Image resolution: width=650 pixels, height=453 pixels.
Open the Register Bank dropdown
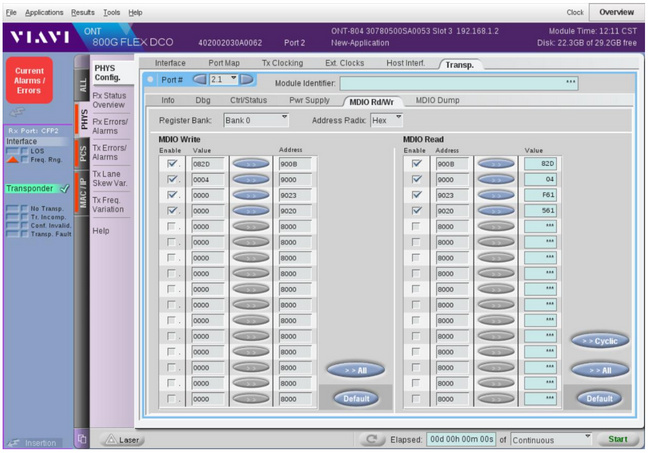pyautogui.click(x=255, y=120)
